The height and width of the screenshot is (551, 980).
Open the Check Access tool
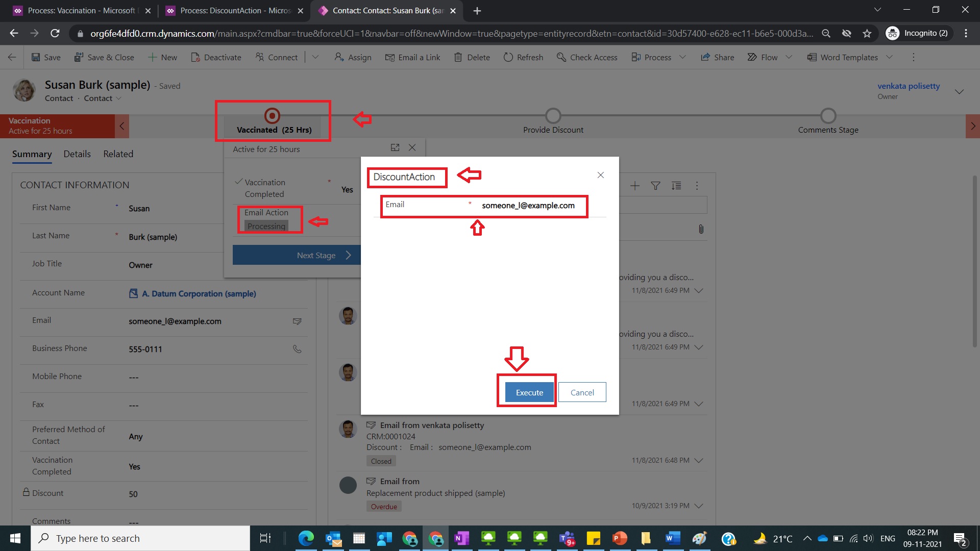[586, 57]
